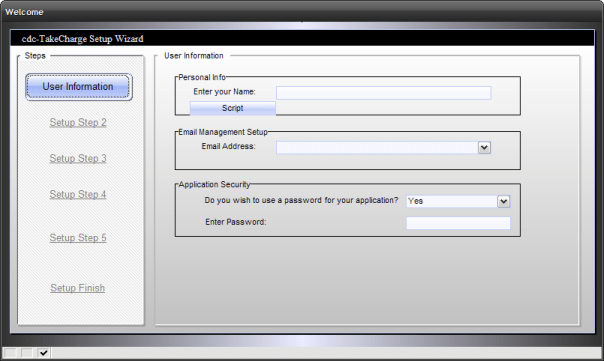The image size is (604, 361).
Task: Click the password question label text
Action: [x=301, y=200]
